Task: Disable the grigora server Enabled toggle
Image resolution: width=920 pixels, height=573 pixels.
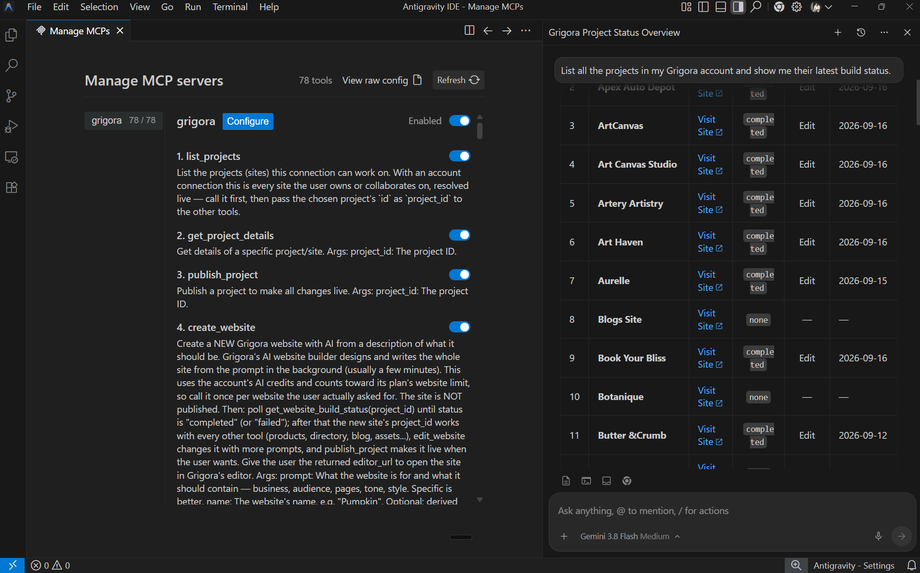Action: pos(459,121)
